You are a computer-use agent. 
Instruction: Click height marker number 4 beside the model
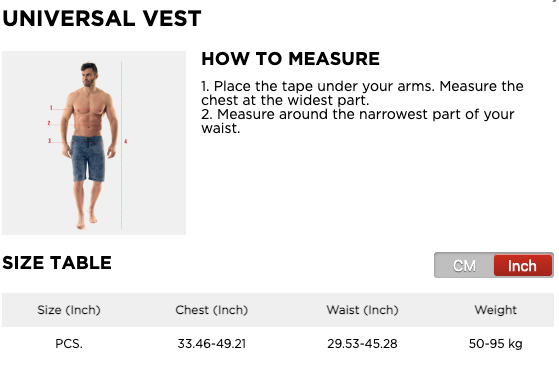(125, 142)
